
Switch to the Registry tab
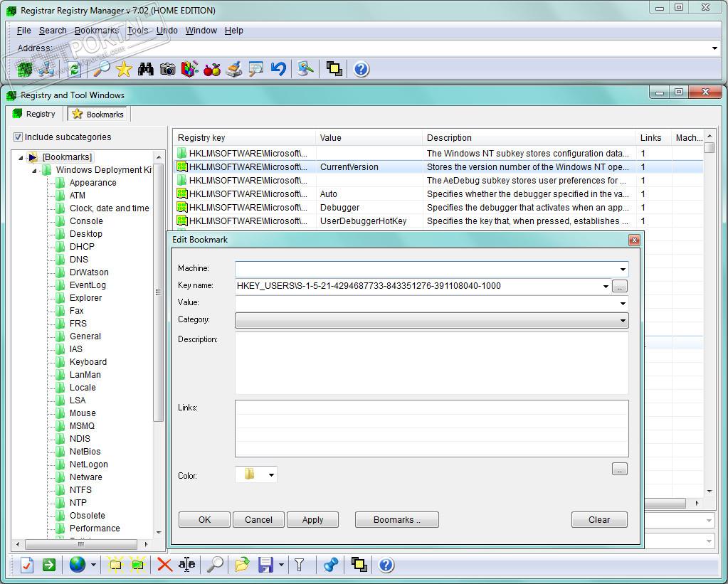34,114
